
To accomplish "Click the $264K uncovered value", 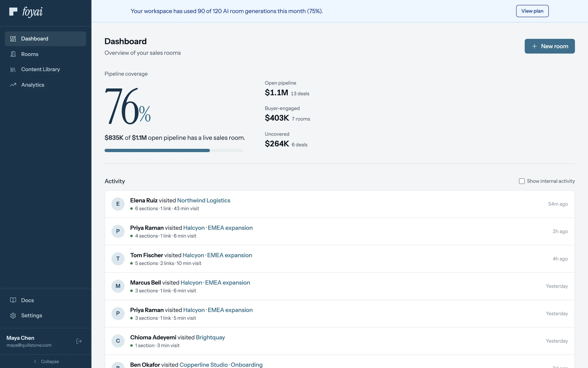I will (277, 144).
